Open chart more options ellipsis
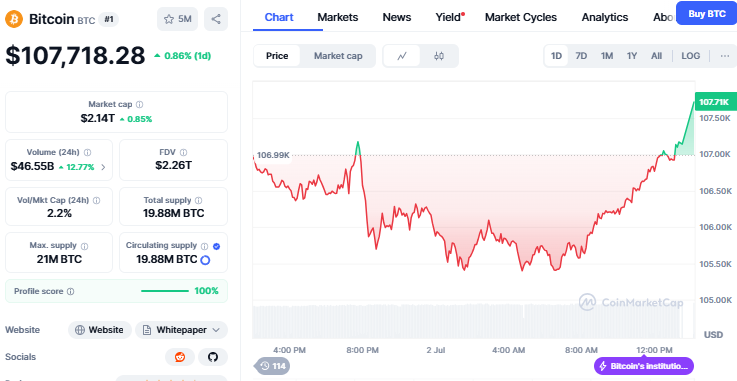 pos(725,56)
